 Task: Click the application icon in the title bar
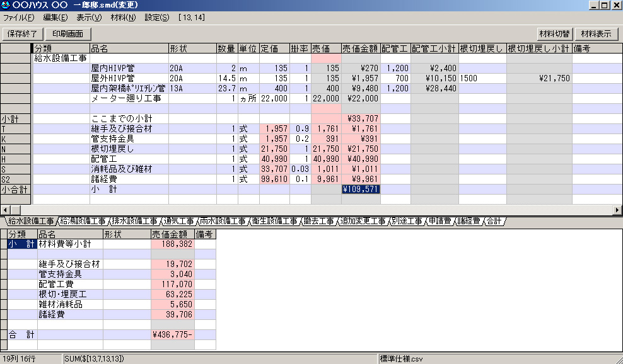tap(5, 5)
